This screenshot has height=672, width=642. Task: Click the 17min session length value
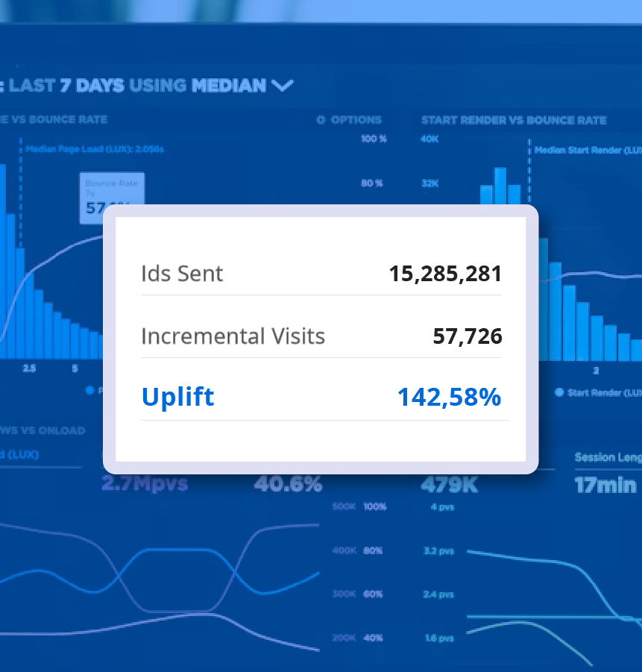point(605,484)
